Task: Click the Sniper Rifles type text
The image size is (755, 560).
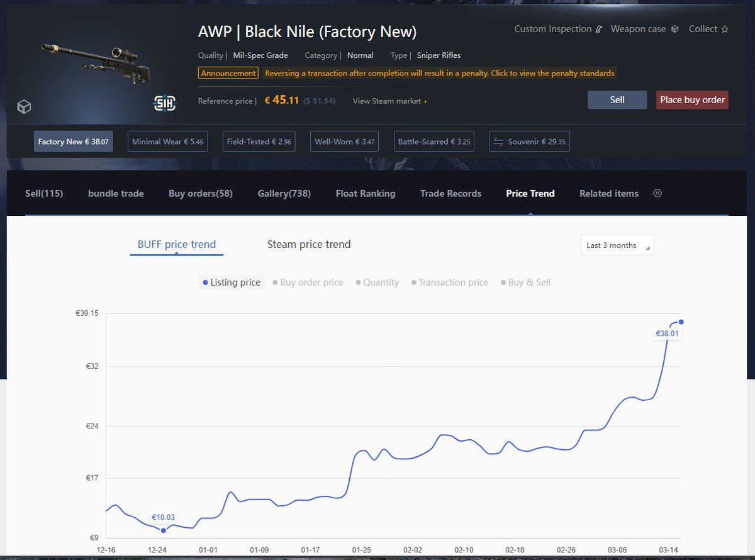Action: (x=439, y=55)
